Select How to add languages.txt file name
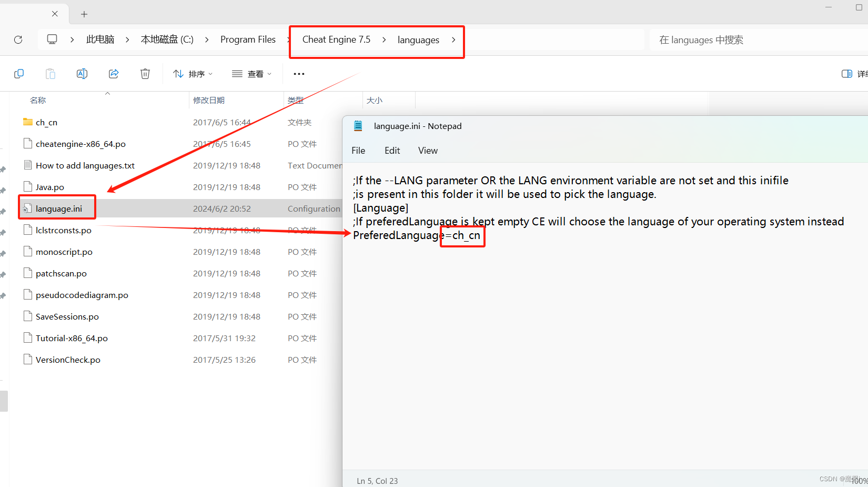The image size is (868, 487). coord(85,165)
